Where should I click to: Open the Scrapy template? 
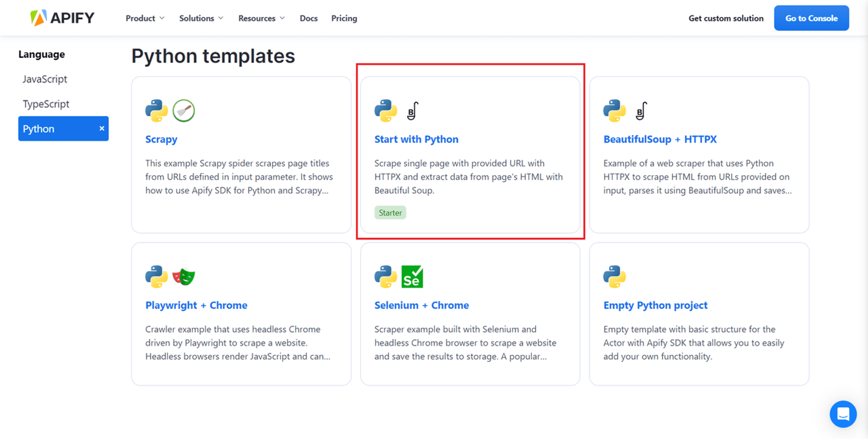(161, 139)
